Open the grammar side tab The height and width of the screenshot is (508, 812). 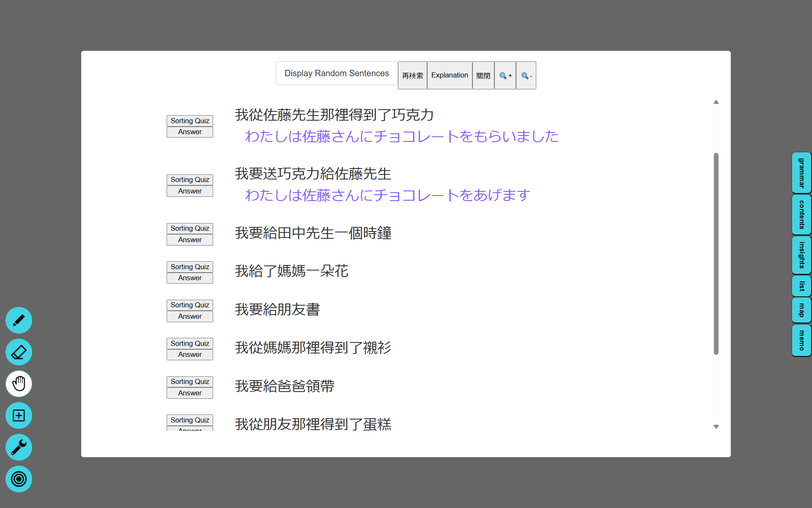pos(801,173)
